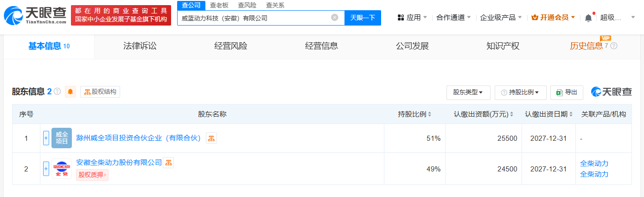Open equity structure icon beside 安徽全柴动力股份有限公司
Image resolution: width=644 pixels, height=197 pixels.
pyautogui.click(x=168, y=163)
